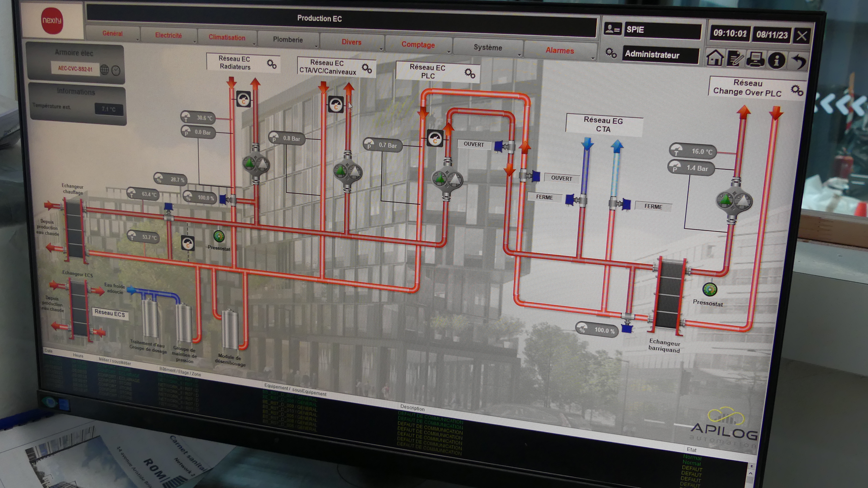
Task: Click the Réseau EG CTA label
Action: tap(603, 124)
